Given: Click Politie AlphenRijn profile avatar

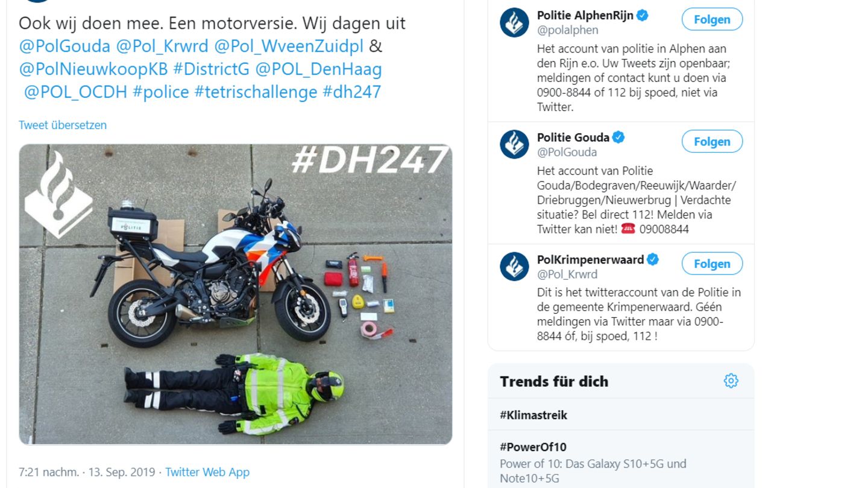Looking at the screenshot, I should coord(514,23).
